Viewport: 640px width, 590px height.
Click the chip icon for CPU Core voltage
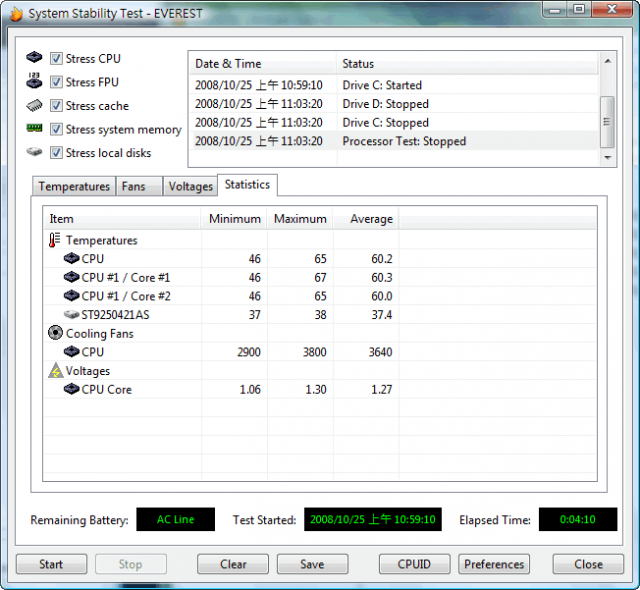pyautogui.click(x=71, y=389)
